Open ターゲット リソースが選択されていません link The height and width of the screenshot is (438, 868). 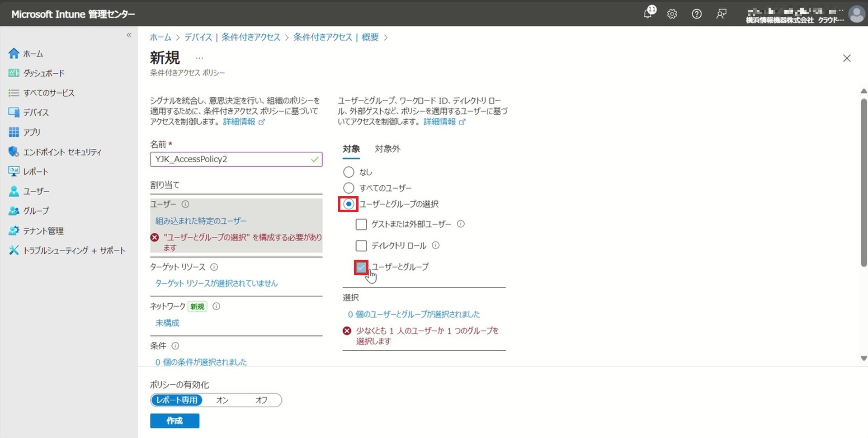click(x=217, y=283)
